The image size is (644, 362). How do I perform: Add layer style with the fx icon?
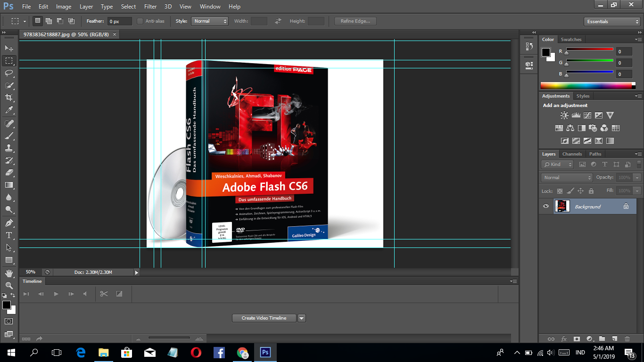tap(564, 338)
